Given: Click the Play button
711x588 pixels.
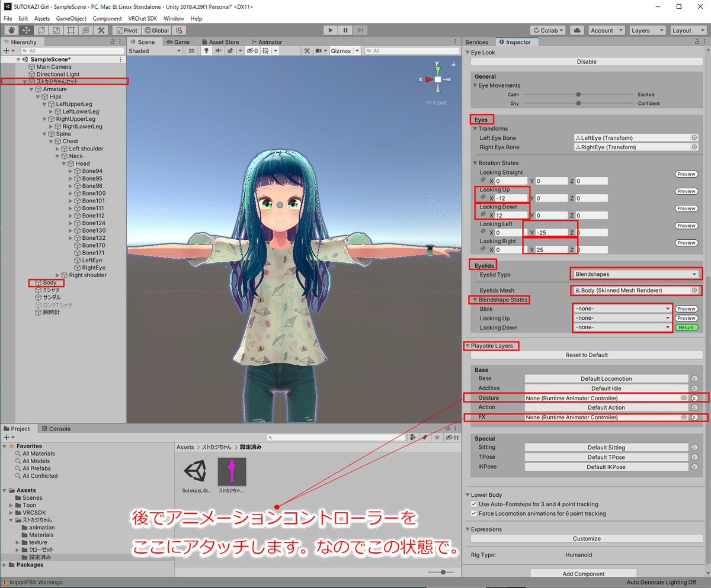Looking at the screenshot, I should (x=331, y=30).
